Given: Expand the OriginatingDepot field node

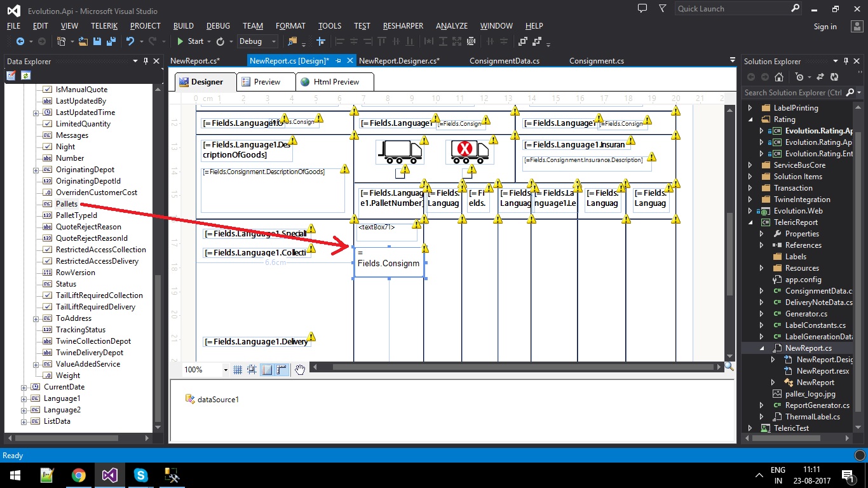Looking at the screenshot, I should (x=36, y=170).
